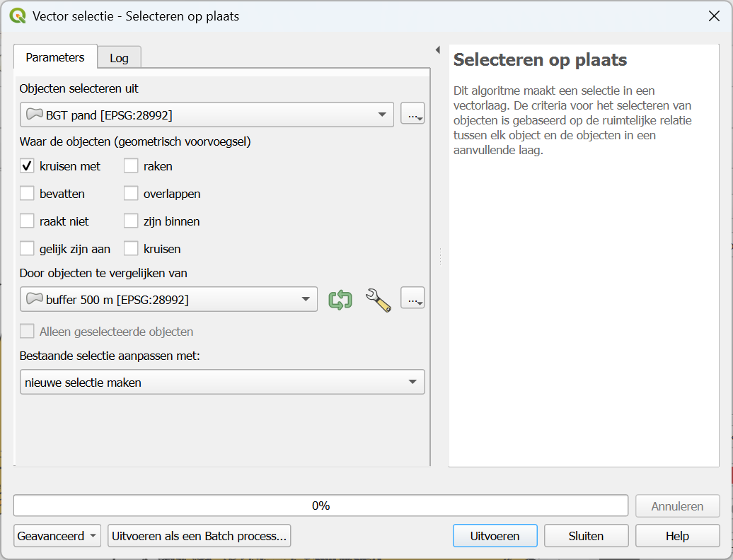Enable the 'bevatten' checkbox
733x560 pixels.
[x=28, y=194]
